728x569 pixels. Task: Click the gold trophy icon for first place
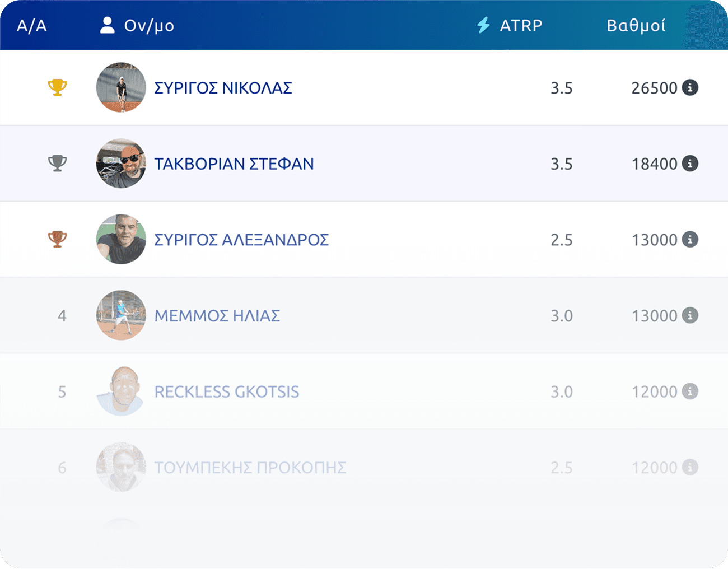[x=57, y=87]
